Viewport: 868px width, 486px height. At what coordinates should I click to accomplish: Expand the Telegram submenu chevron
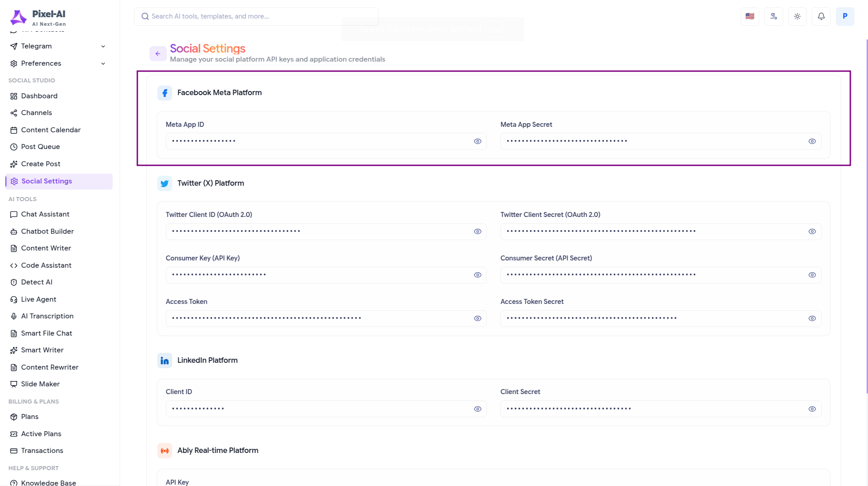point(103,46)
